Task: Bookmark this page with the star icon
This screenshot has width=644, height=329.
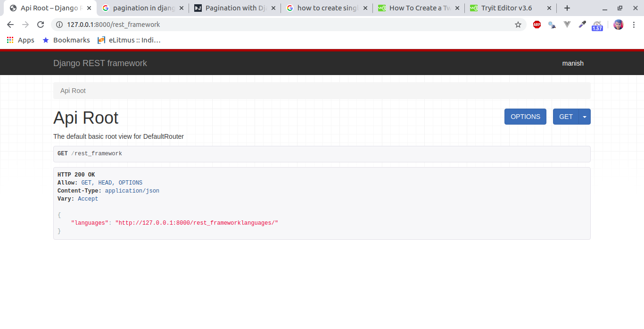Action: [x=518, y=25]
